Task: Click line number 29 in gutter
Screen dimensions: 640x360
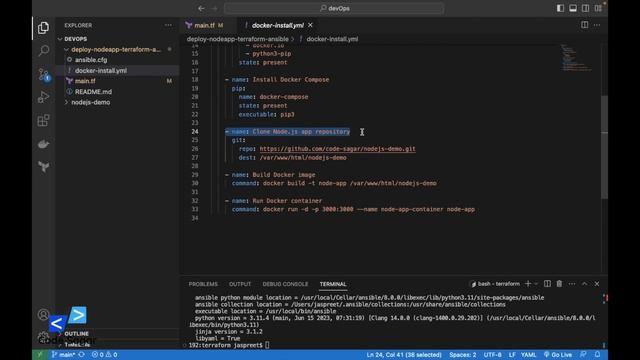Action: (195, 175)
